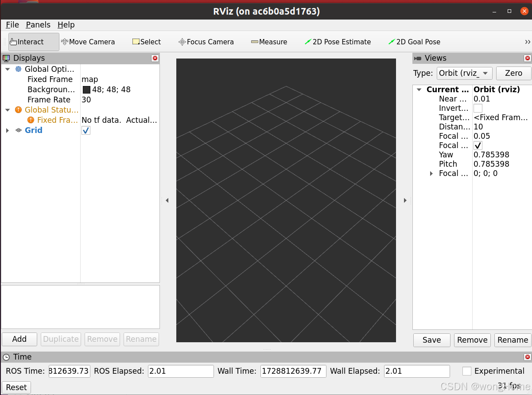Click the Displays panel monitor icon
The image size is (532, 395).
7,58
